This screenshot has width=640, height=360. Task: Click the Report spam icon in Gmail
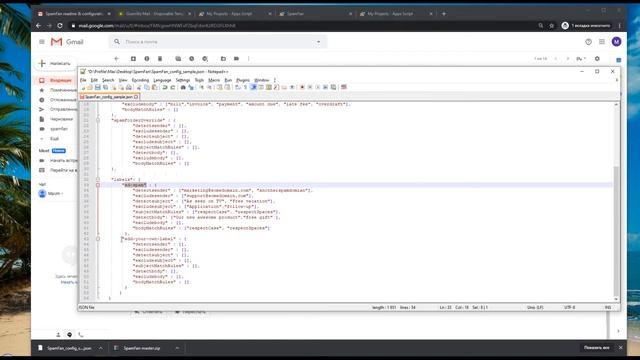pyautogui.click(x=147, y=59)
